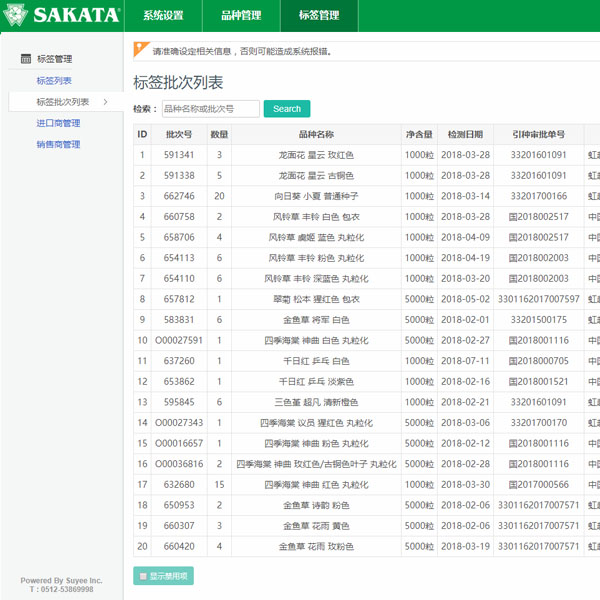Click the 标签管理 sidebar section icon

coord(26,59)
